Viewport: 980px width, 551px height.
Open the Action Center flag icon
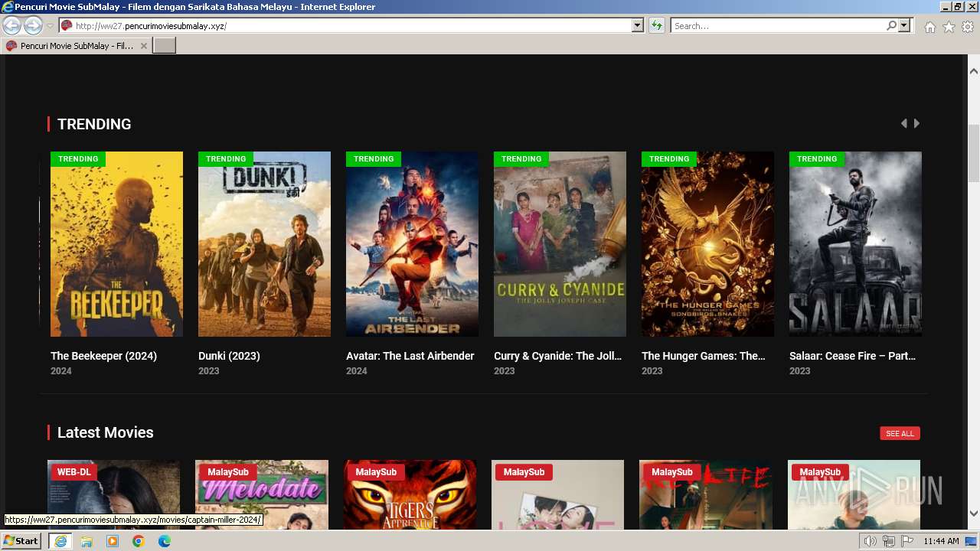pos(906,541)
